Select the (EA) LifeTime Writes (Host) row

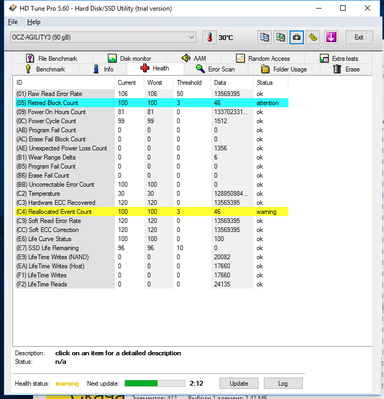[152, 266]
